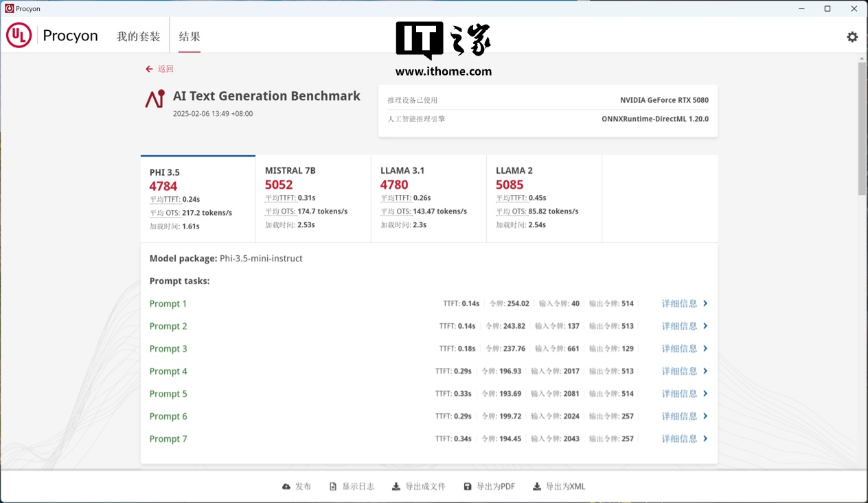Expand Prompt 5 details chevron

(705, 394)
